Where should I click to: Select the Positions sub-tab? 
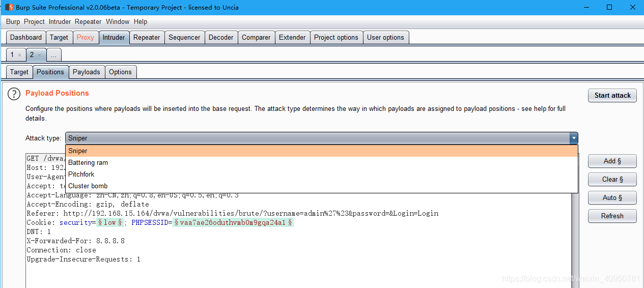(x=50, y=72)
